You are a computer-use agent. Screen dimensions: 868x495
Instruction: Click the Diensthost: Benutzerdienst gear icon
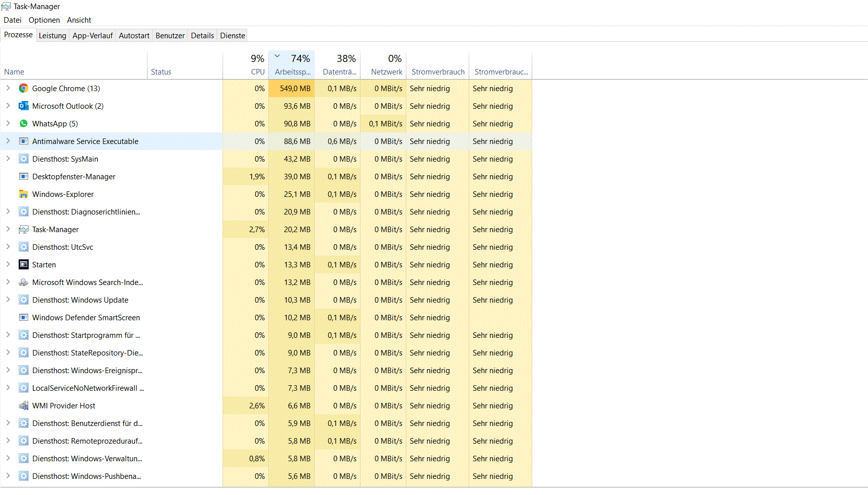[24, 423]
